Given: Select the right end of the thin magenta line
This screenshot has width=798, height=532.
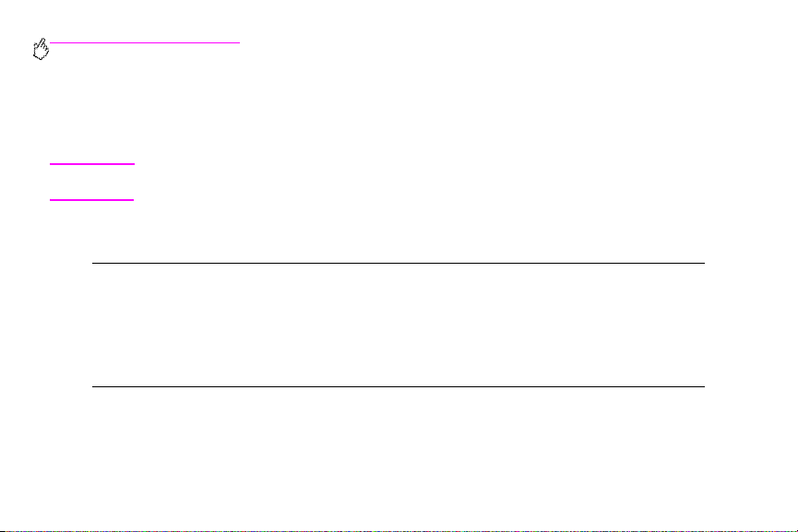Looking at the screenshot, I should (238, 42).
